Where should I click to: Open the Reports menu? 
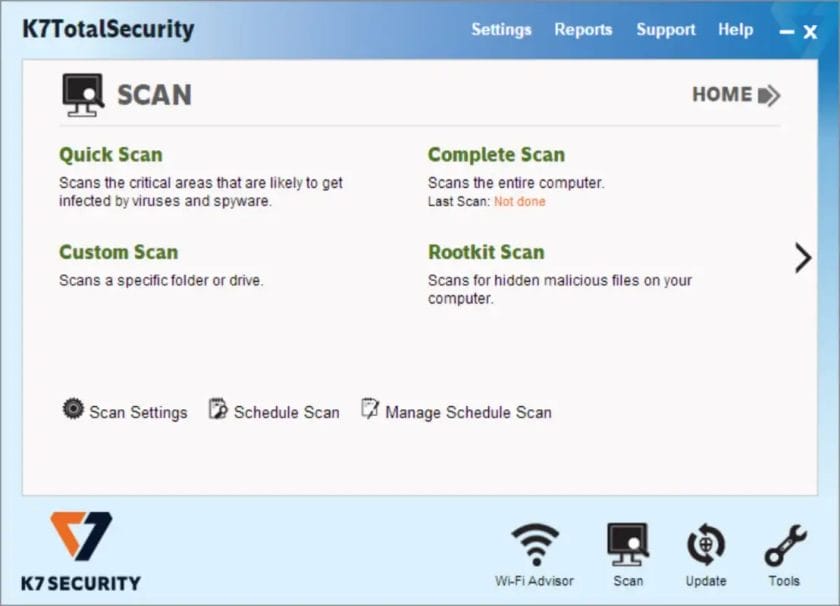[x=583, y=29]
